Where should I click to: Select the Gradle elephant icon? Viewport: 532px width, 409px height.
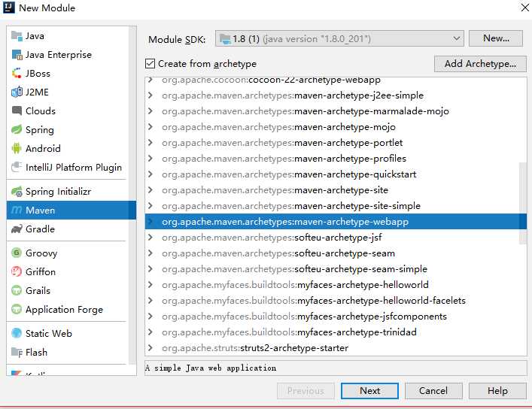point(17,229)
